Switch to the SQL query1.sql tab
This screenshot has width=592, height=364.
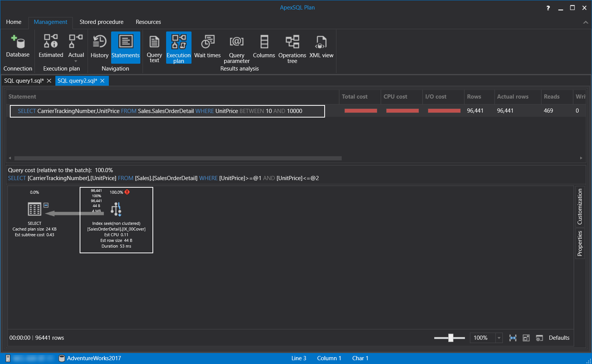tap(24, 81)
